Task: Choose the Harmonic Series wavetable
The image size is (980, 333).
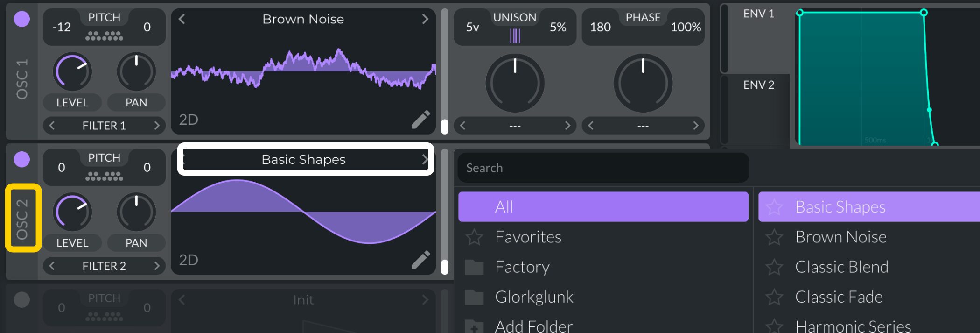Action: coord(853,326)
